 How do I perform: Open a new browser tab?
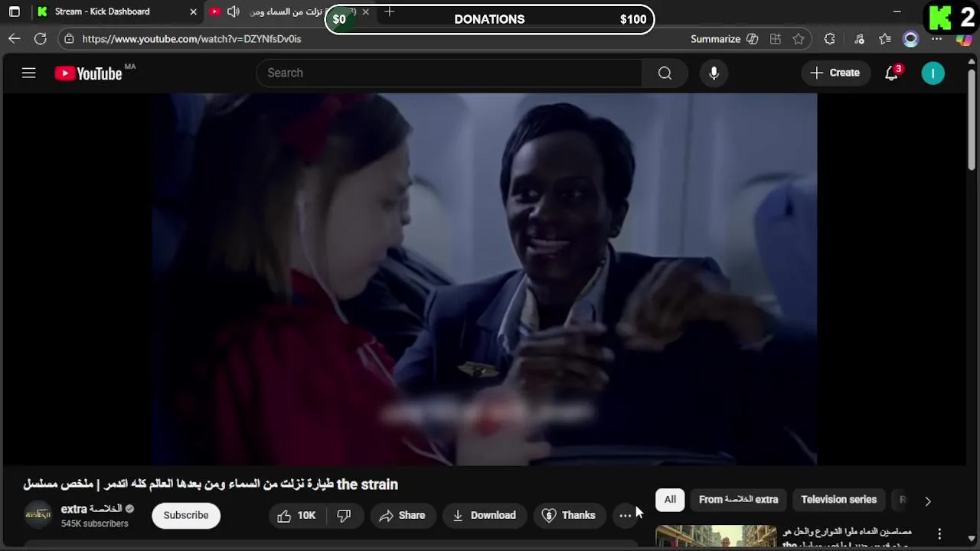pyautogui.click(x=389, y=11)
